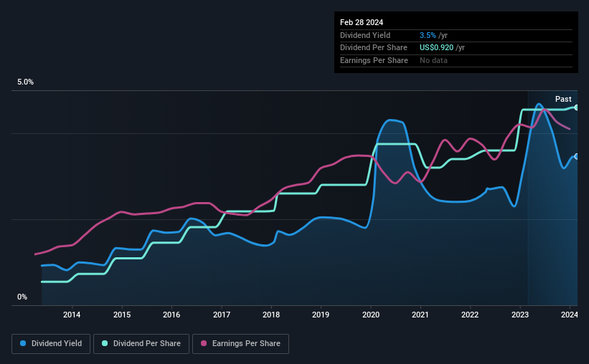
Task: Click the 2014 label on the x-axis
Action: tap(71, 315)
